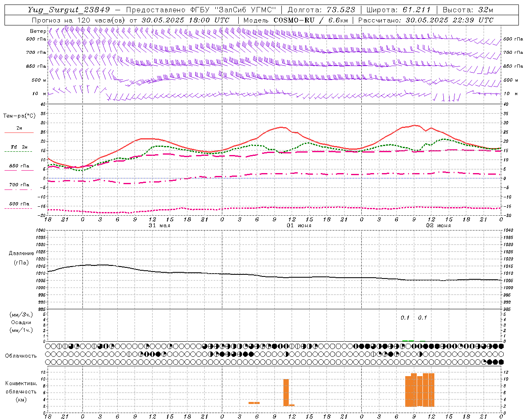Viewport: 525px width, 420px height.
Task: Click the dashed 700 гПа temperature legend line
Action: coord(19,189)
